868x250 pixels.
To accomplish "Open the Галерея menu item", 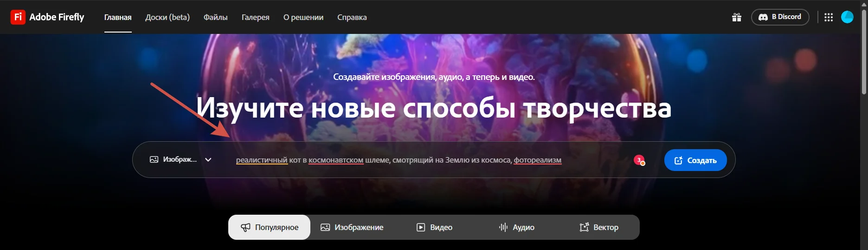I will pos(255,17).
